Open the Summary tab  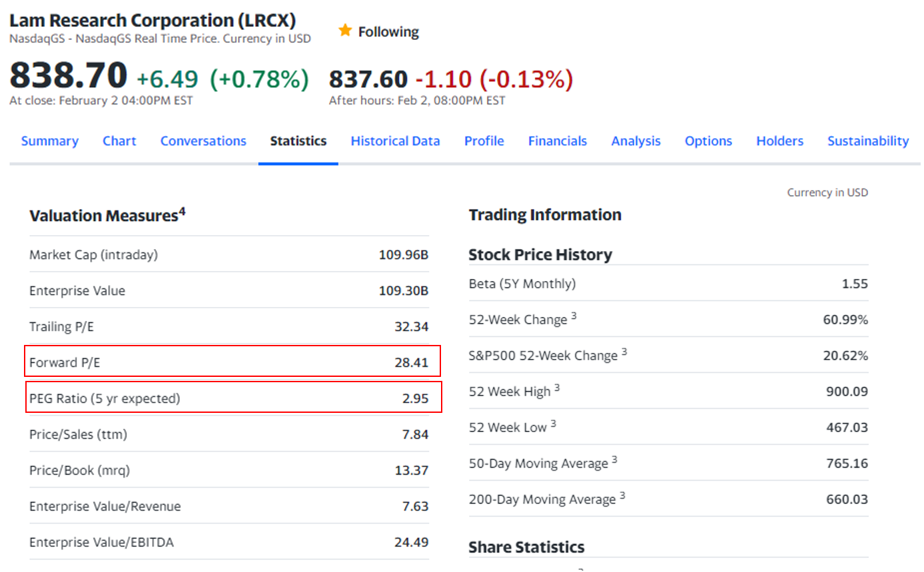49,141
